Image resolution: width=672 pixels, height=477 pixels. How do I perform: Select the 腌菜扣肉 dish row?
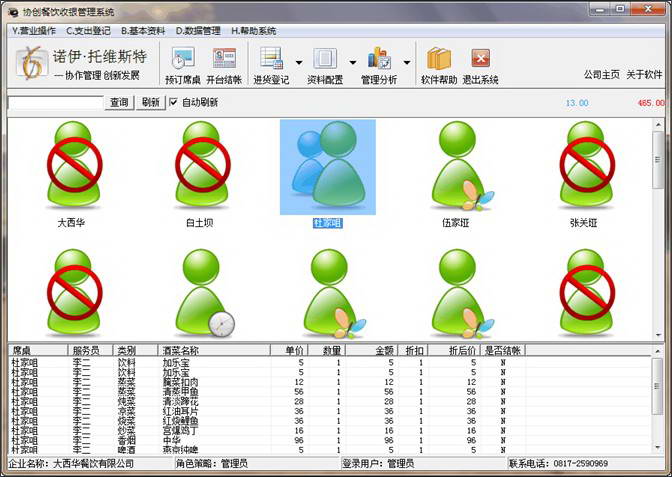coord(330,382)
